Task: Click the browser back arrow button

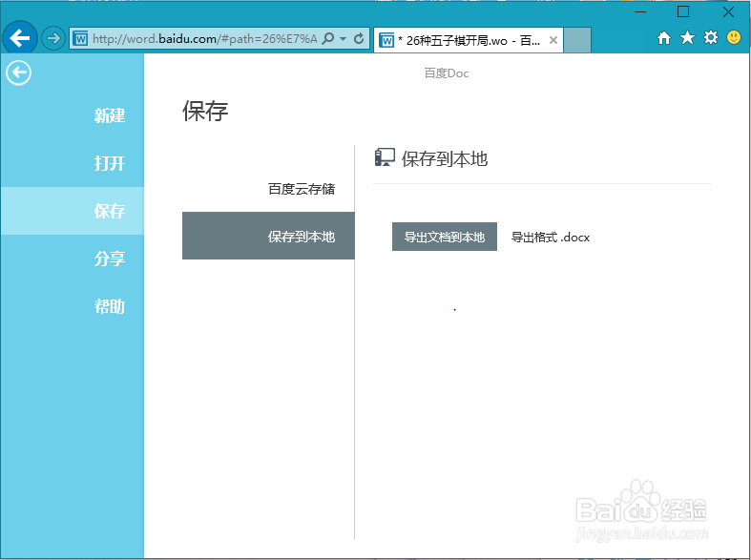Action: pyautogui.click(x=20, y=38)
